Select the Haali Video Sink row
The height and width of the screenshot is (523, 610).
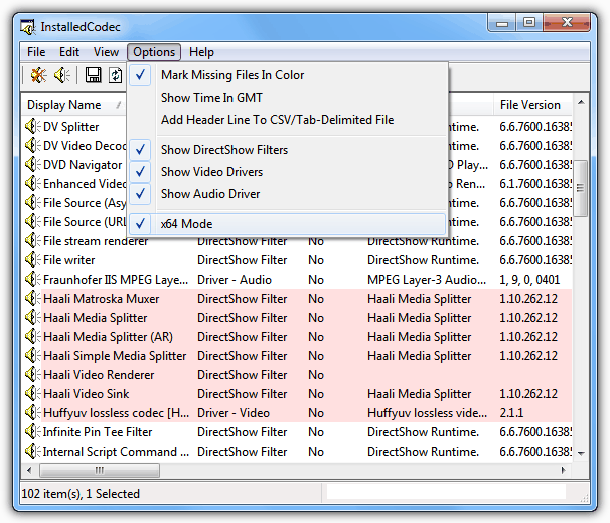(297, 393)
